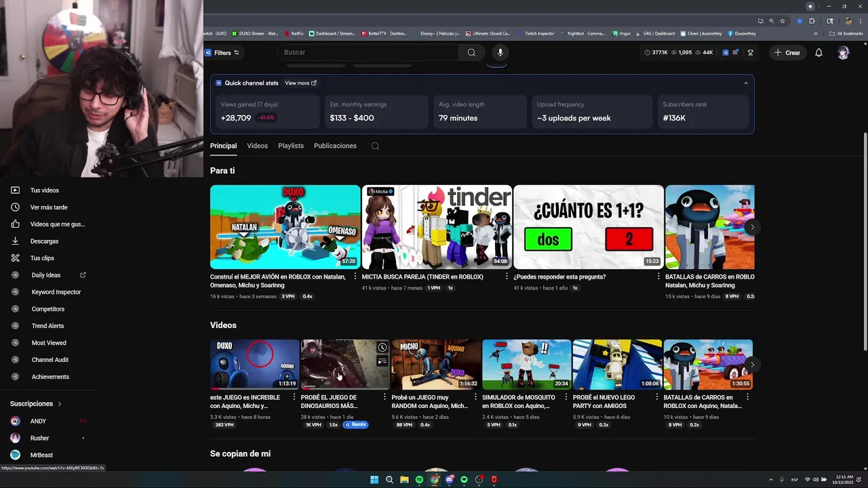Switch to the Videos tab
Viewport: 868px width, 488px height.
point(257,146)
